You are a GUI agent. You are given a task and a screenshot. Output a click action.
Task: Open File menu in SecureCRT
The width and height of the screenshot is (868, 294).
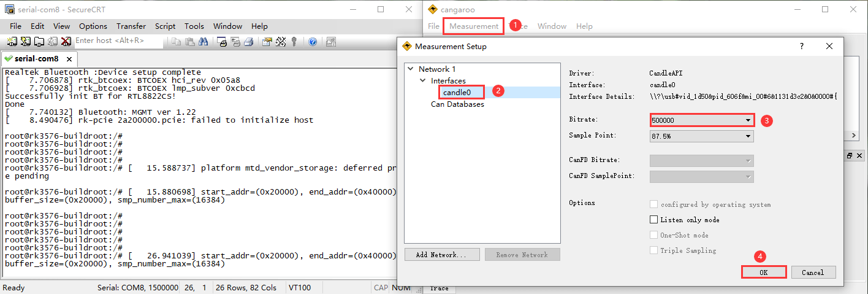point(15,26)
